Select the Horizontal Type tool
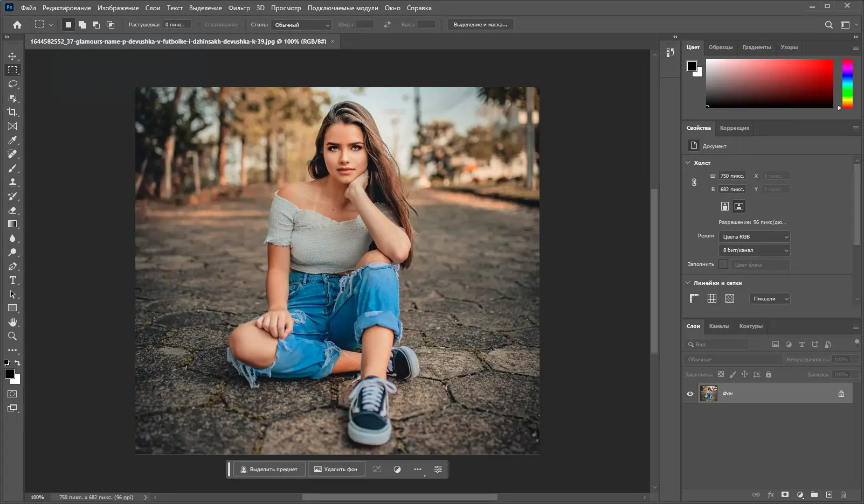This screenshot has width=864, height=504. [12, 280]
